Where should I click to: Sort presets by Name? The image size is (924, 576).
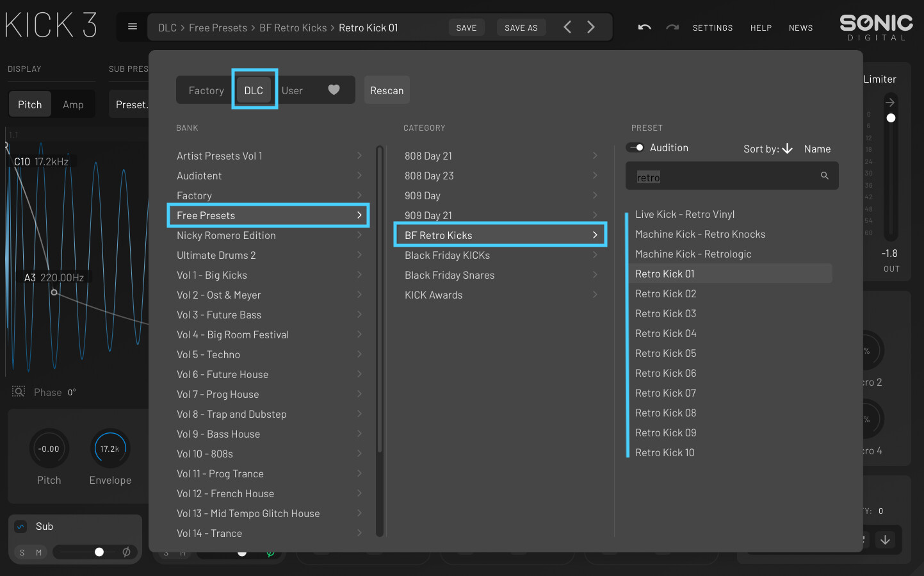(x=817, y=149)
